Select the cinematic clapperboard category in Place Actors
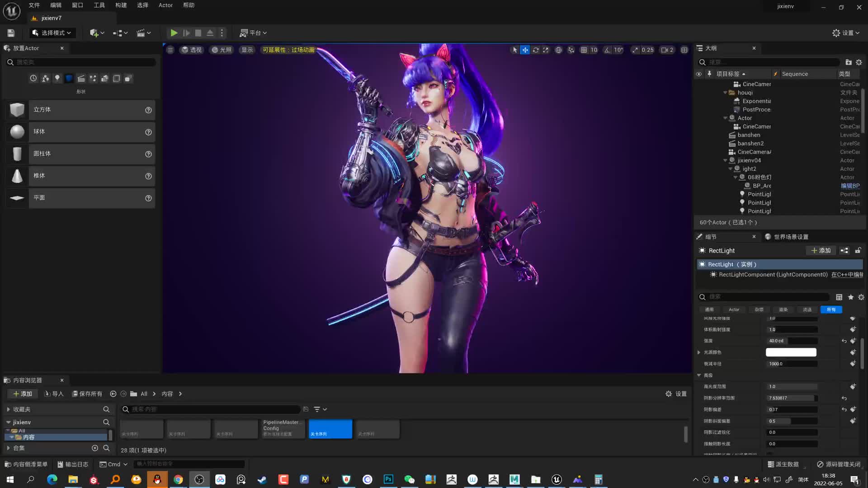 [81, 79]
